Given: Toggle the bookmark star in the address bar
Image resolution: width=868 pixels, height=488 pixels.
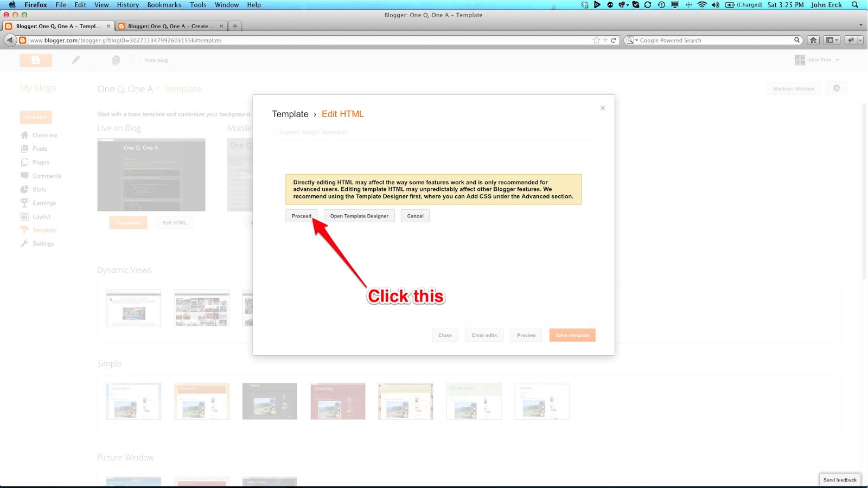Looking at the screenshot, I should pos(595,40).
